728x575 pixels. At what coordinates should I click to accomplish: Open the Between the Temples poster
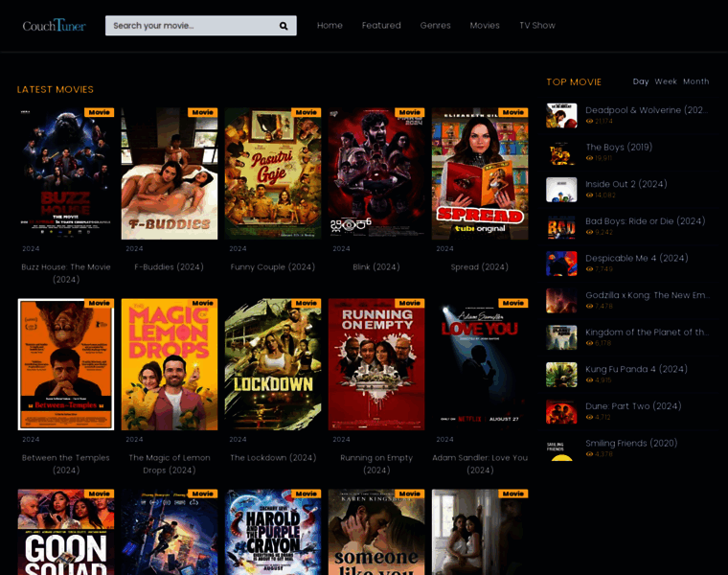[66, 364]
